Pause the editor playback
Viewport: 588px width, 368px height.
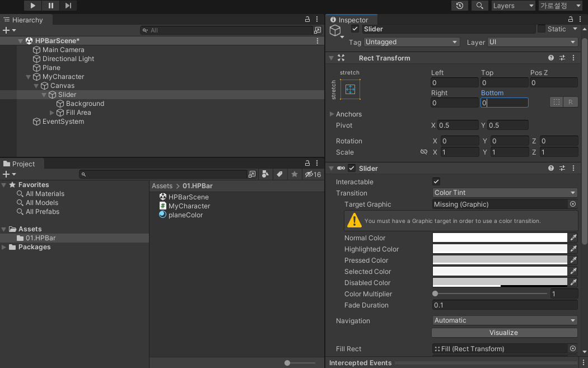pos(50,6)
